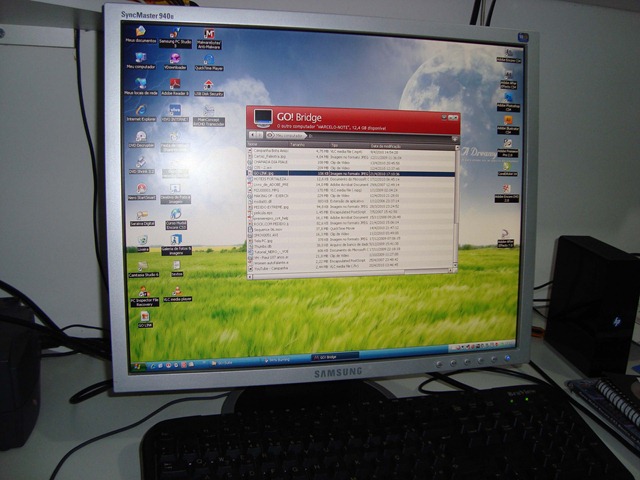Launch Adobe Reader 9 desktop shortcut
The image size is (640, 480).
(x=175, y=87)
